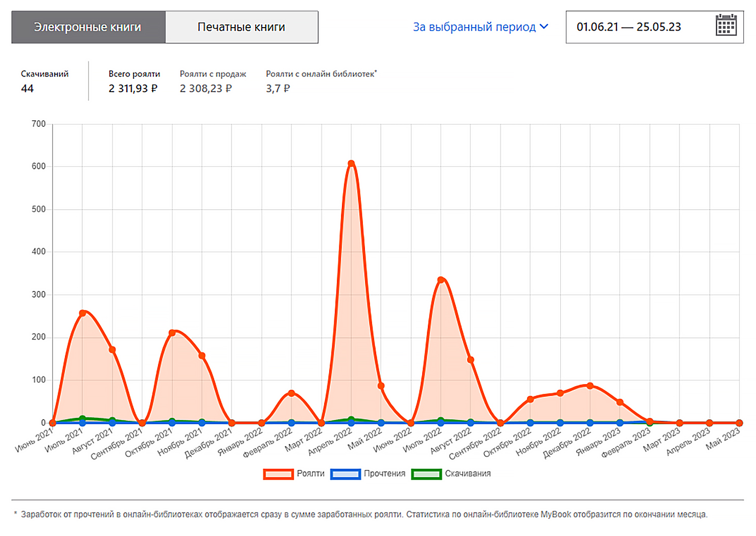The image size is (756, 536).
Task: Click the Октябрь 2021 royalty data point
Action: click(172, 333)
